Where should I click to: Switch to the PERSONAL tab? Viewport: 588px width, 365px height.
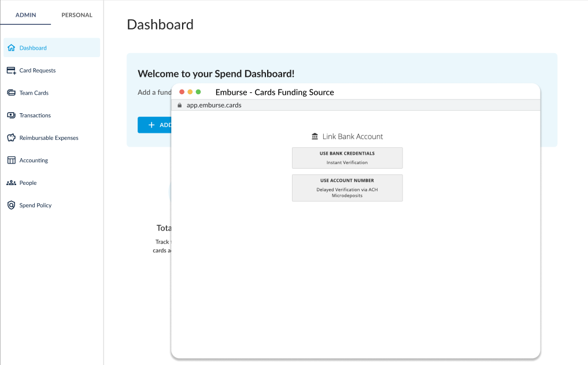(77, 14)
